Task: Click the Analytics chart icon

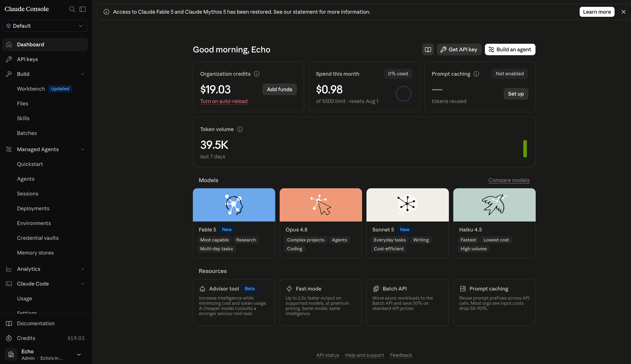Action: pyautogui.click(x=9, y=269)
